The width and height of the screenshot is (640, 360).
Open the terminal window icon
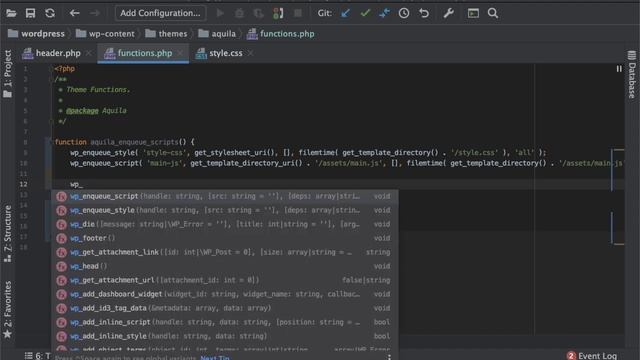pos(473,13)
